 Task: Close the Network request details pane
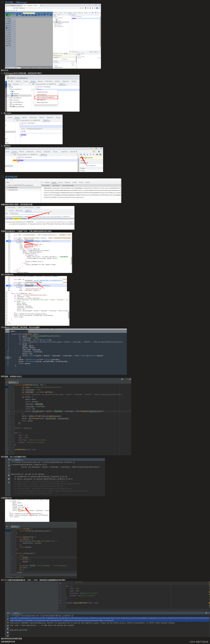42,182
